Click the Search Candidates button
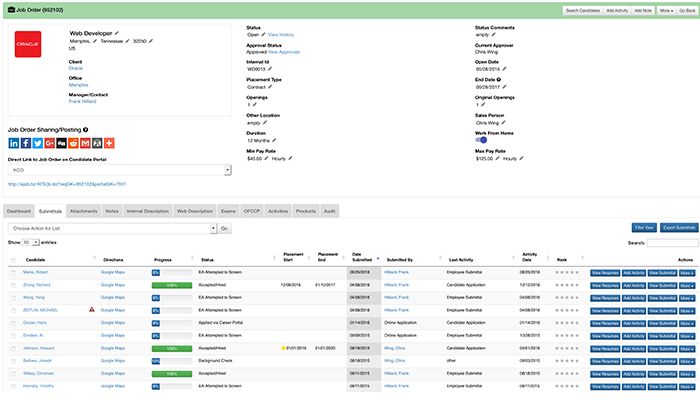 coord(583,10)
